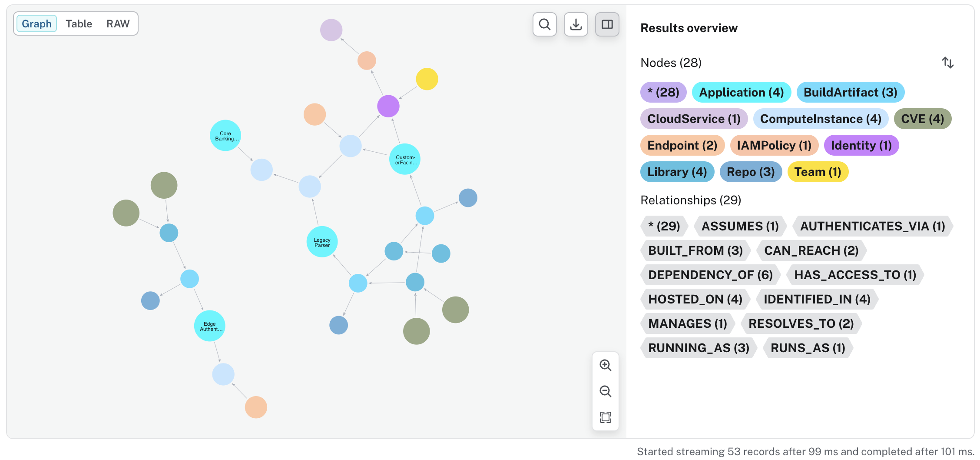Toggle the CVE (4) node label pill
The image size is (980, 460).
pos(923,118)
